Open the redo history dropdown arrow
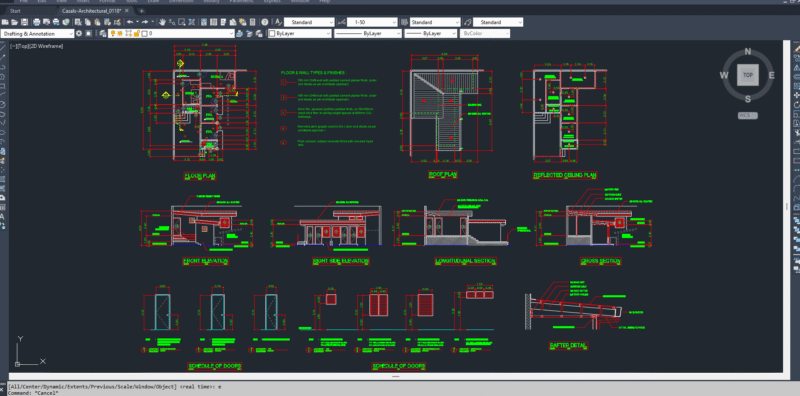This screenshot has height=396, width=800. (x=153, y=22)
